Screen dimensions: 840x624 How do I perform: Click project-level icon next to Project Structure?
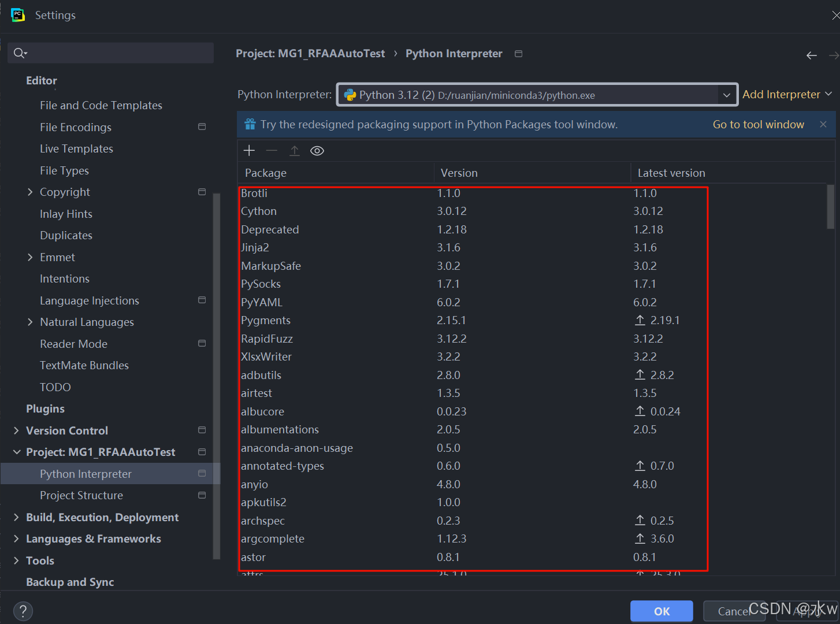[x=202, y=495]
